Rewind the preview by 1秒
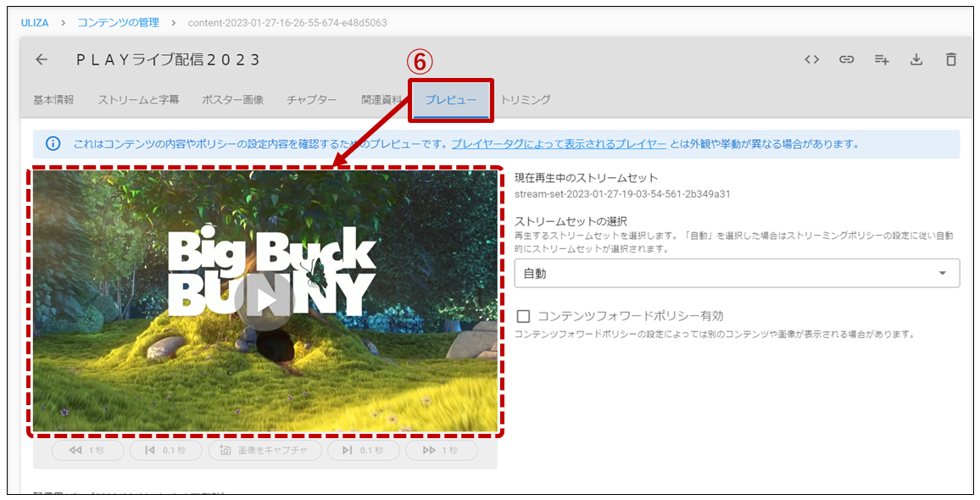Screen dimensions: 980x500 [x=87, y=450]
